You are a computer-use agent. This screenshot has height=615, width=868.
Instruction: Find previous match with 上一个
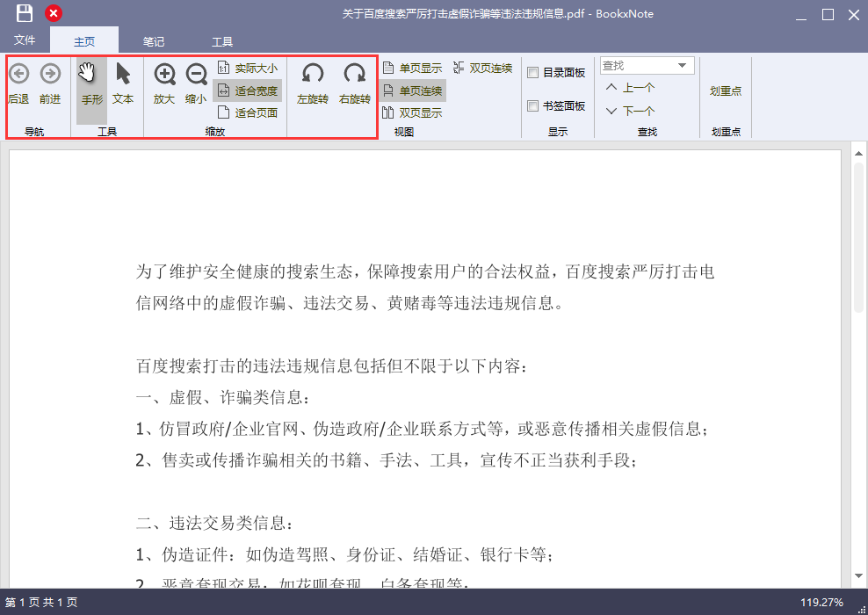[x=631, y=88]
